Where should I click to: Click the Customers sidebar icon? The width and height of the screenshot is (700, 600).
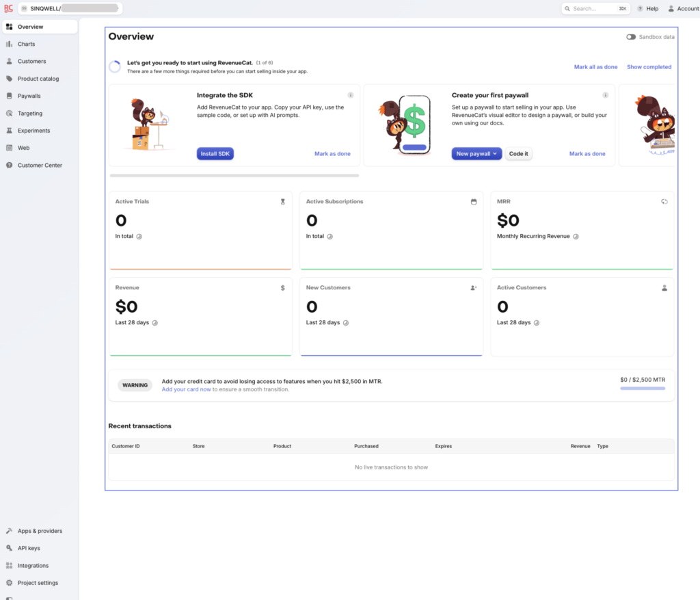[x=10, y=62]
